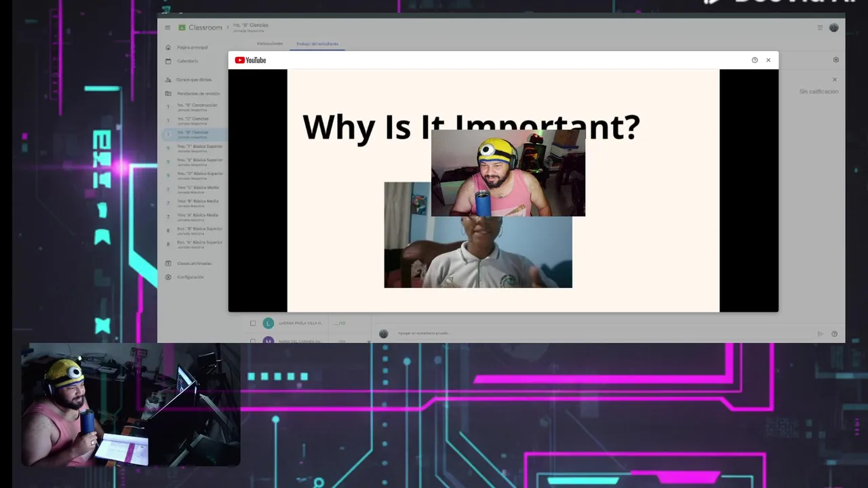The image size is (868, 488).
Task: Click the 1ro. "B" Ciencias breadcrumb title
Action: [250, 26]
